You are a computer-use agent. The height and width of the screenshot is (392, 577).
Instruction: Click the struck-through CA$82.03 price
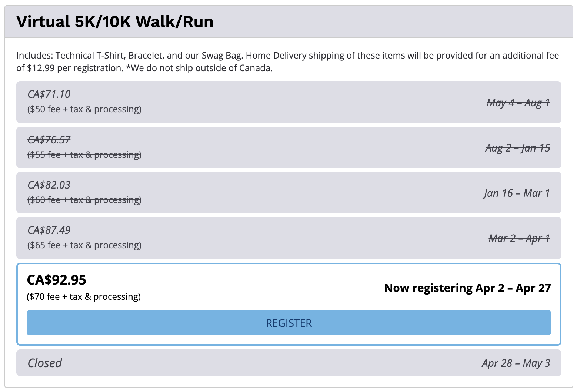49,185
